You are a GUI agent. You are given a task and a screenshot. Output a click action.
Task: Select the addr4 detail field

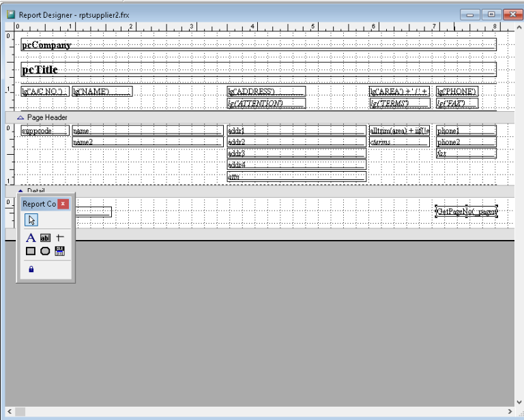click(297, 164)
